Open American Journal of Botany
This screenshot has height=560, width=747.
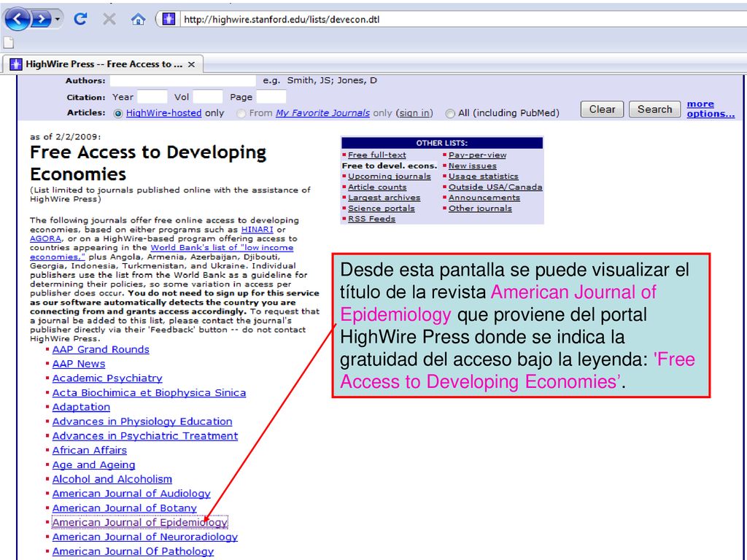click(x=124, y=508)
